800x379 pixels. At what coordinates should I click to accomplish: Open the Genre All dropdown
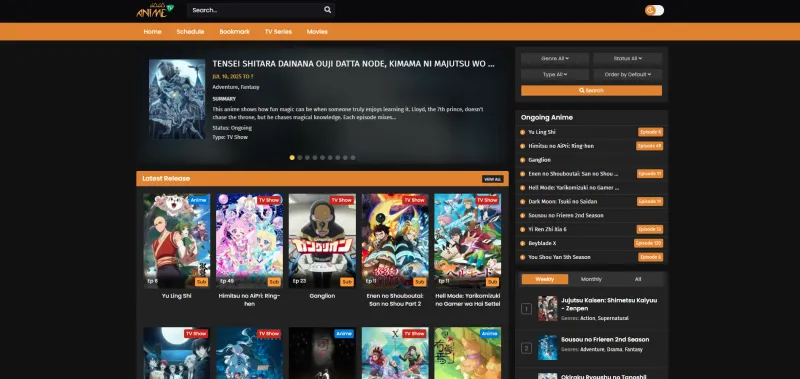pos(555,59)
